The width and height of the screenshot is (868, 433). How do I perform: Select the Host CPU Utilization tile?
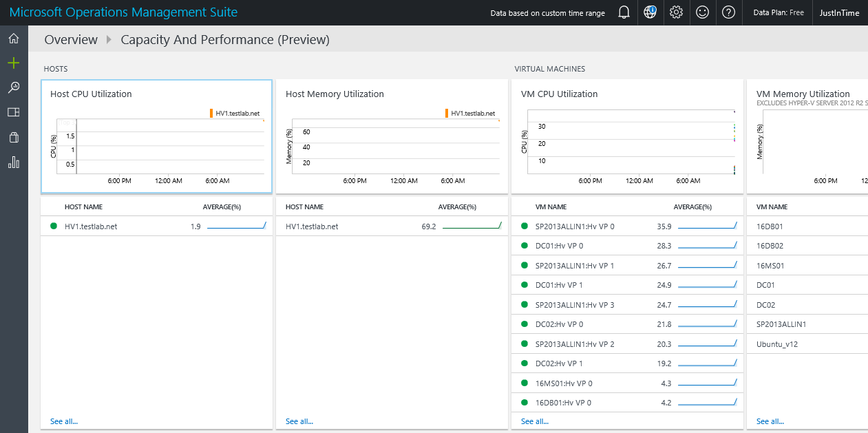point(156,136)
